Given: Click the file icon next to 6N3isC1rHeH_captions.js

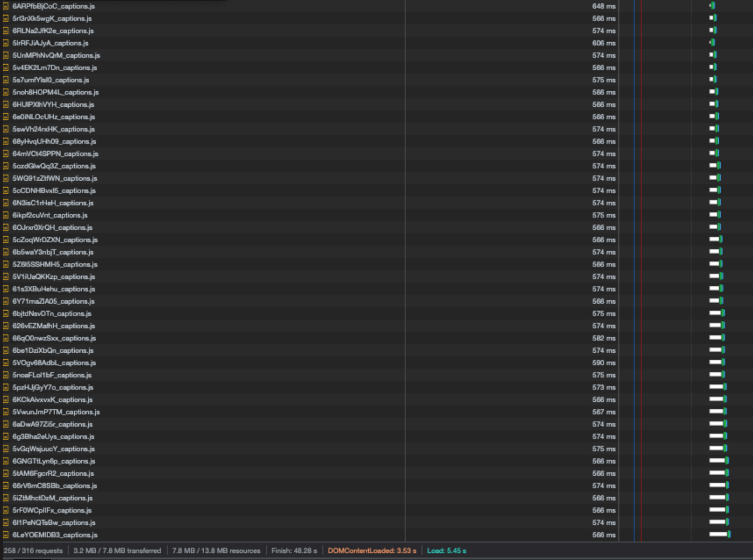Looking at the screenshot, I should tap(6, 203).
